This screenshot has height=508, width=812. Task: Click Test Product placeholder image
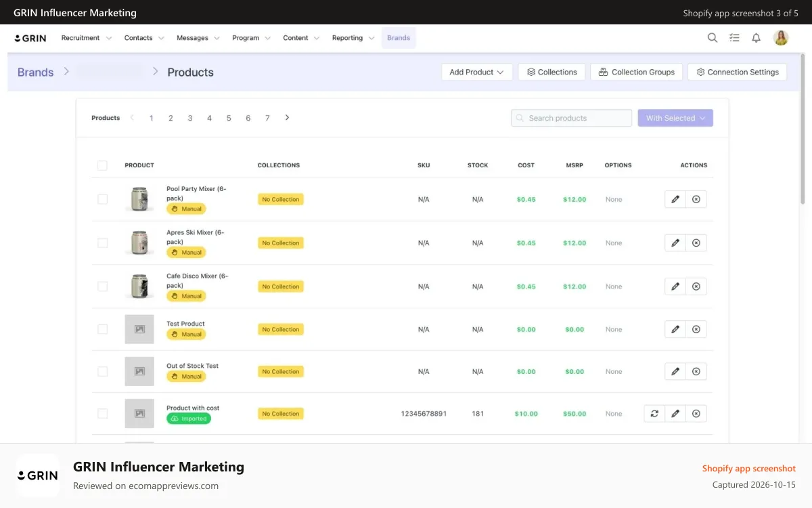tap(139, 329)
